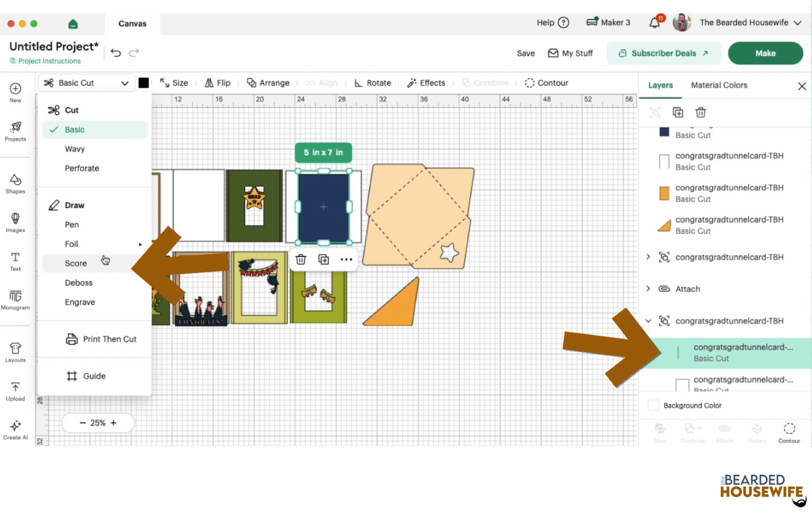Expand the Attach layer group

point(648,289)
